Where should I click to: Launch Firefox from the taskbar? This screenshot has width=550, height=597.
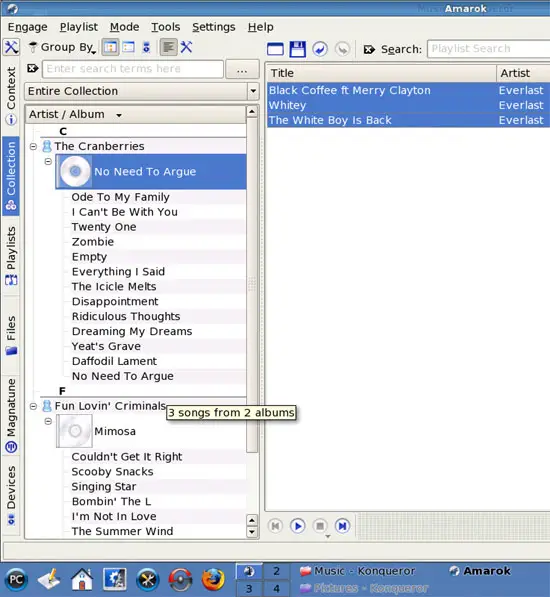(213, 579)
